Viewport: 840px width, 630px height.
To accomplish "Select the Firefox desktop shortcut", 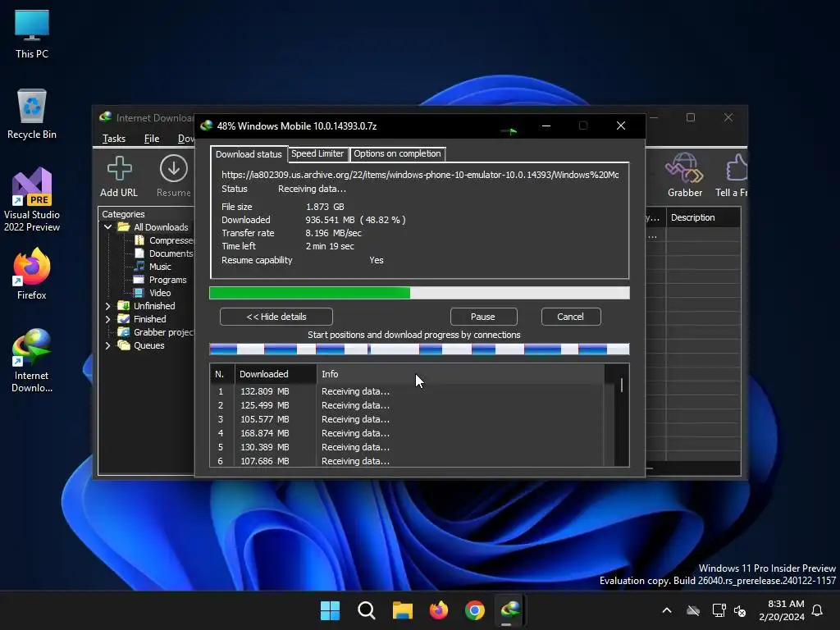I will click(32, 274).
